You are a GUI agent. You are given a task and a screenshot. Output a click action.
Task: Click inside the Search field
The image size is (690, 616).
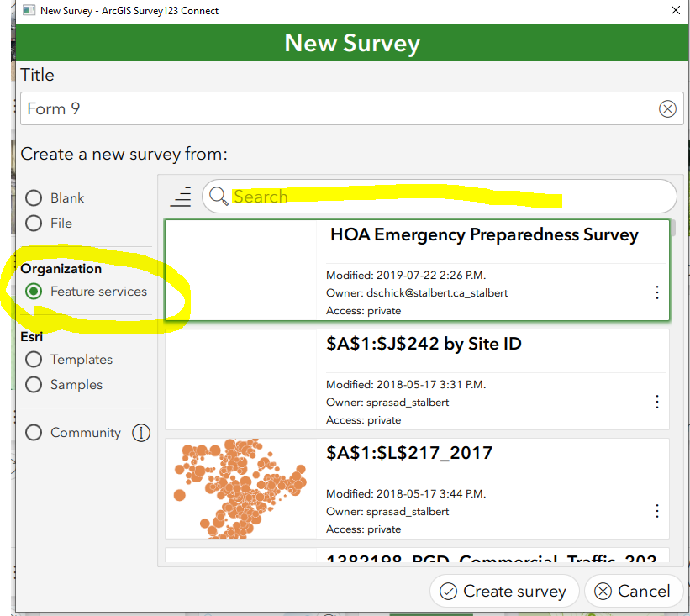tap(378, 197)
